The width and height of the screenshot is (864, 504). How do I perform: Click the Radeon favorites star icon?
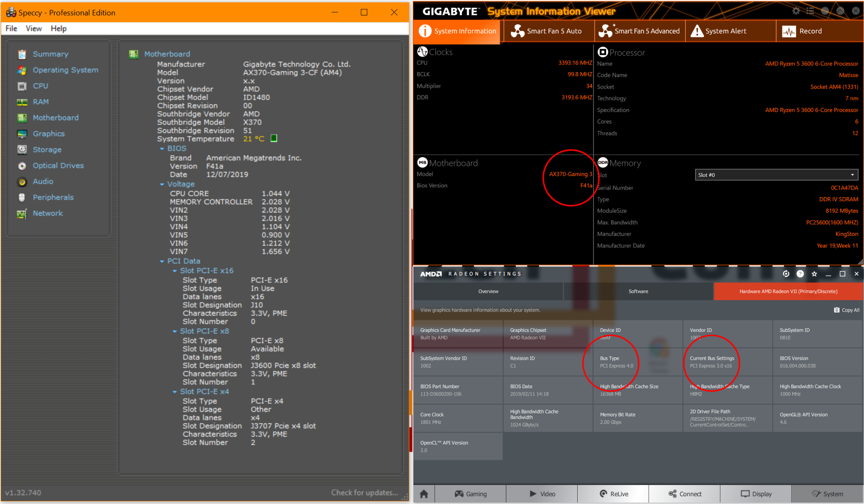coord(814,274)
